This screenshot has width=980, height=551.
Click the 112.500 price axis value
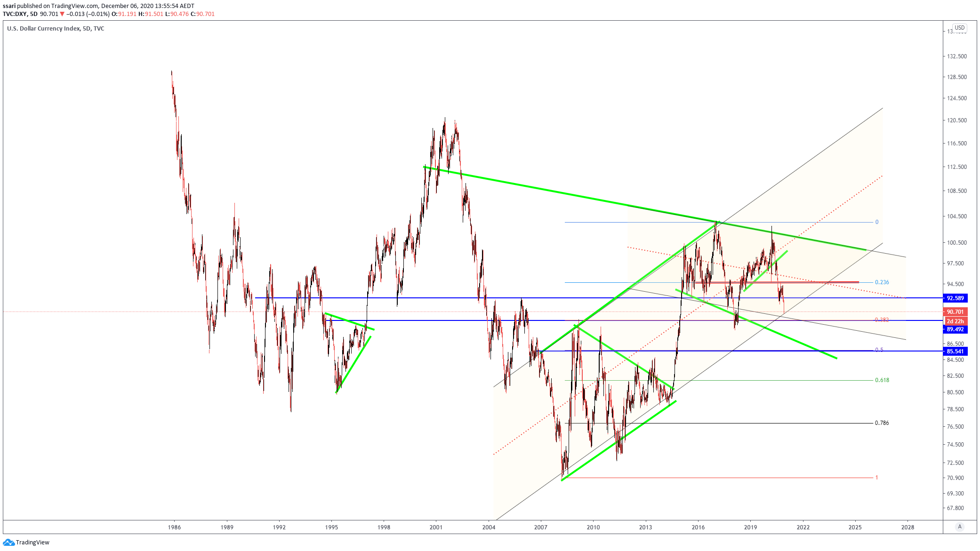click(957, 167)
